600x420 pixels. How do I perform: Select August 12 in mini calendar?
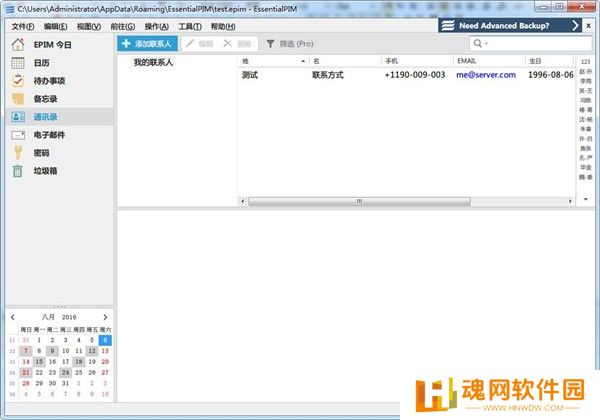92,351
